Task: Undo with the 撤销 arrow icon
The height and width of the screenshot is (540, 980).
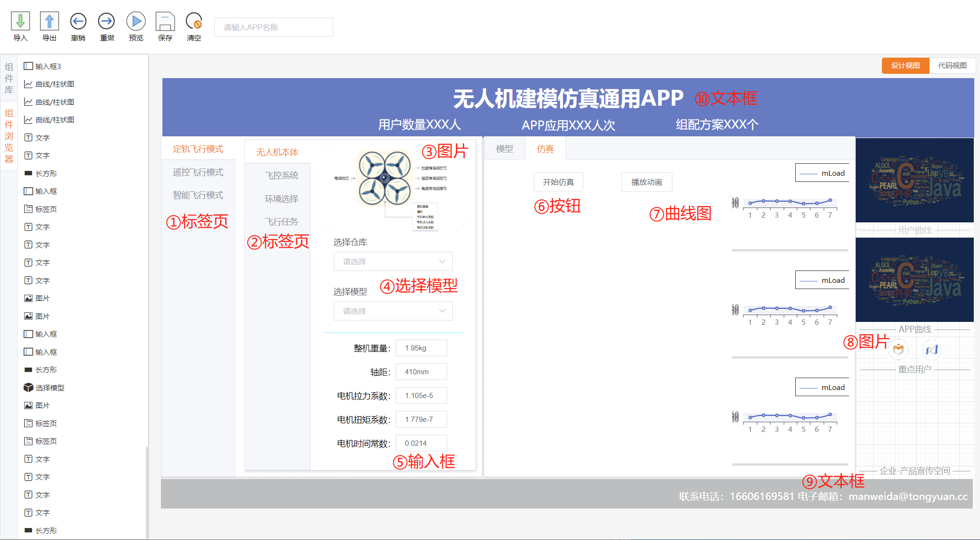Action: coord(78,21)
